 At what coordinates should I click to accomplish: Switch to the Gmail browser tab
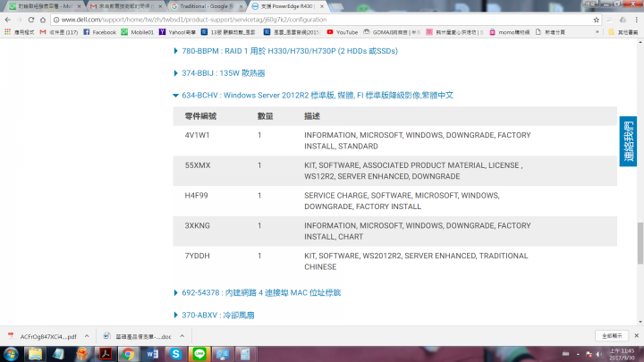pos(125,6)
